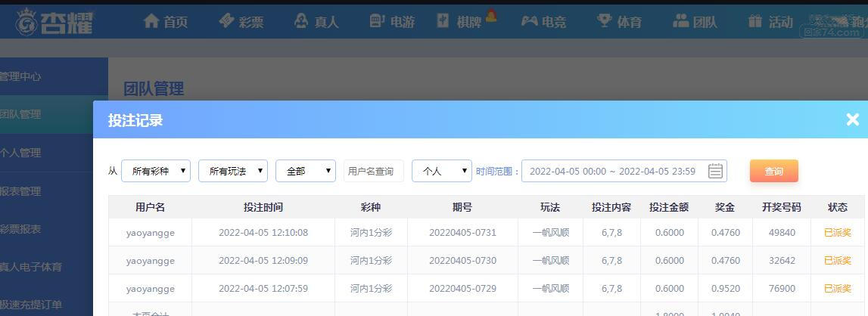Screen dimensions: 868x316
Task: Open the 电竞 esports nav item
Action: click(543, 22)
